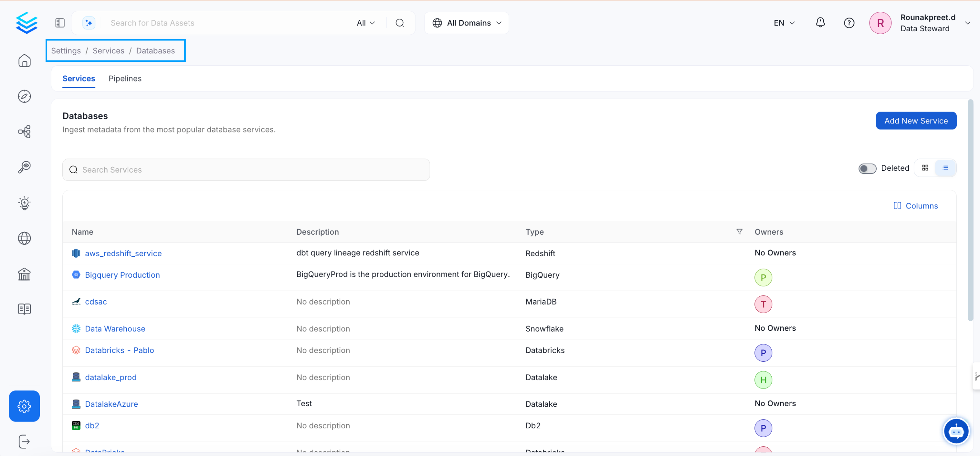
Task: Click the notification bell icon
Action: pyautogui.click(x=820, y=23)
